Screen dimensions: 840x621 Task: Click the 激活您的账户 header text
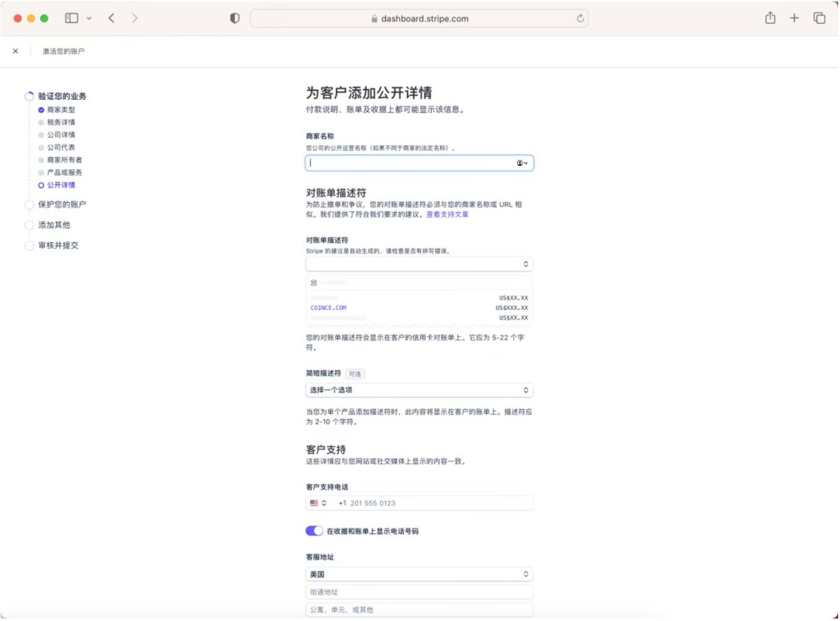(x=64, y=52)
